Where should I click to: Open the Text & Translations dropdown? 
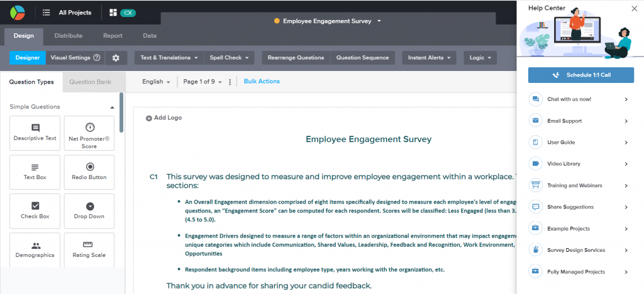point(169,58)
